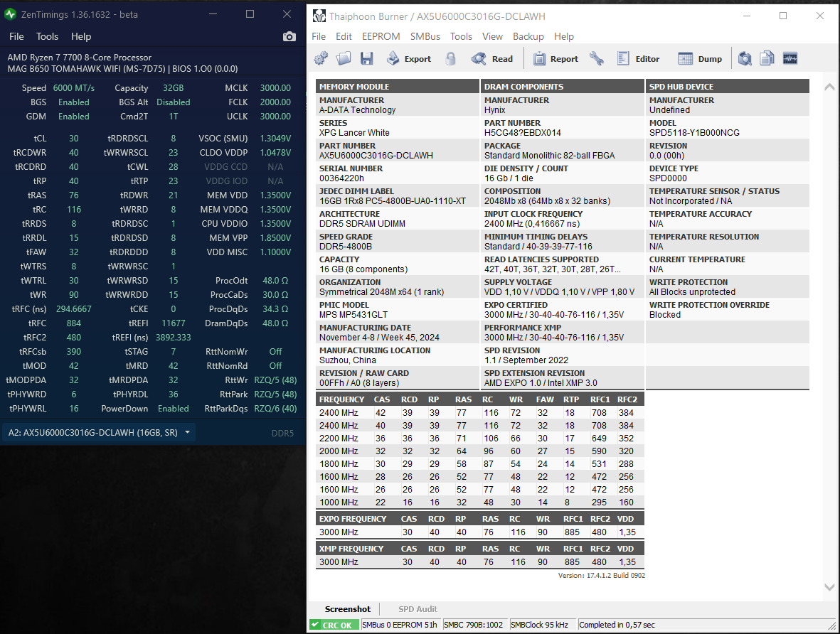Click the scroll up arrow in Thaiphoon Burner
The image size is (840, 634).
[x=829, y=87]
